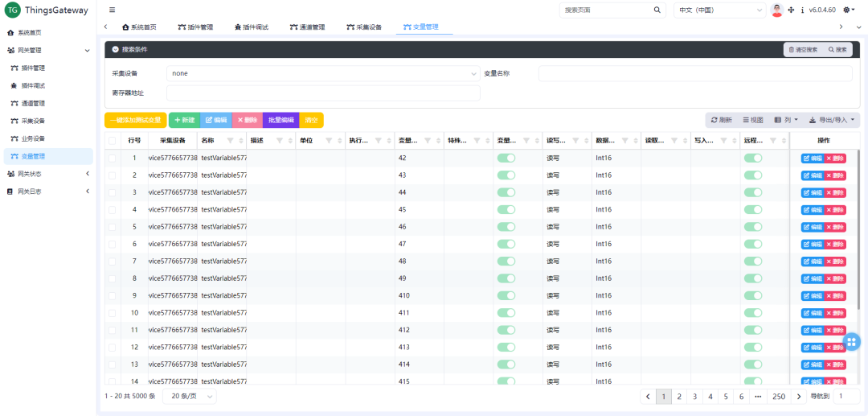Expand the 导出/导入 dropdown menu
The width and height of the screenshot is (868, 416).
(x=833, y=120)
